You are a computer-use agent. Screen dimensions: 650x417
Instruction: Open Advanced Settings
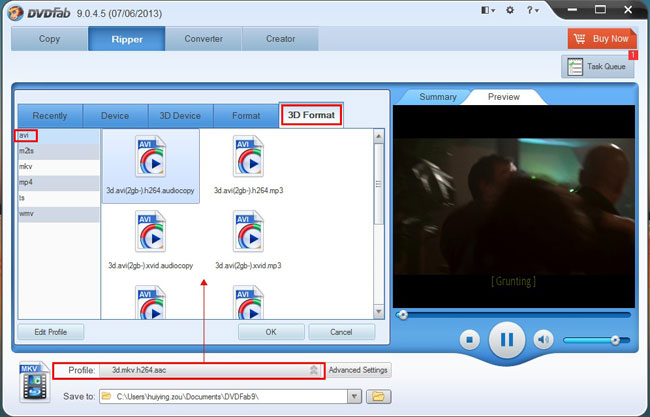(358, 370)
